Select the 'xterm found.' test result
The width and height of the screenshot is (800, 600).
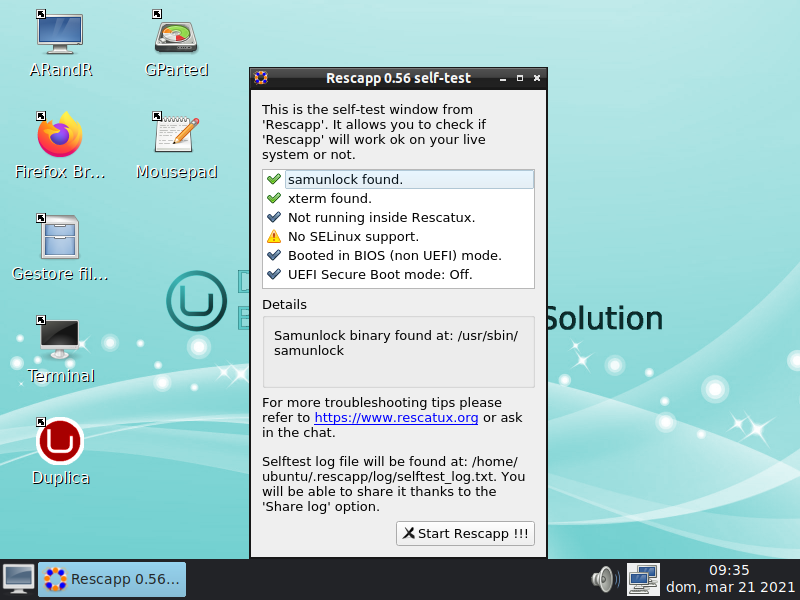click(329, 199)
